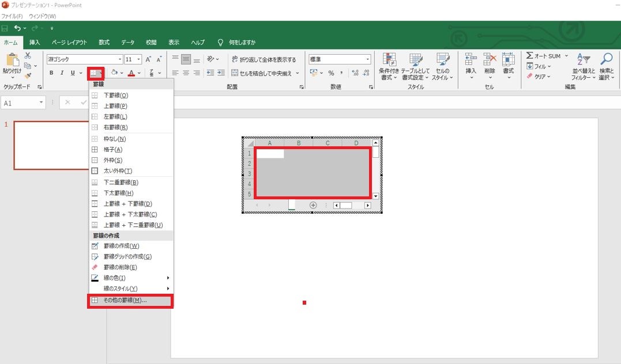
Task: Open the font size 11 dropdown
Action: (x=138, y=59)
